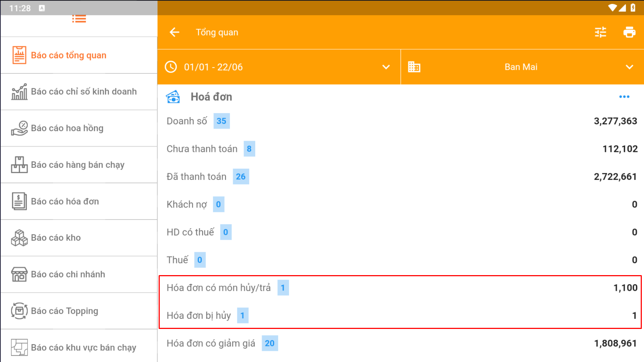This screenshot has width=644, height=362.
Task: Click the Doanh số count badge 35
Action: pos(221,121)
